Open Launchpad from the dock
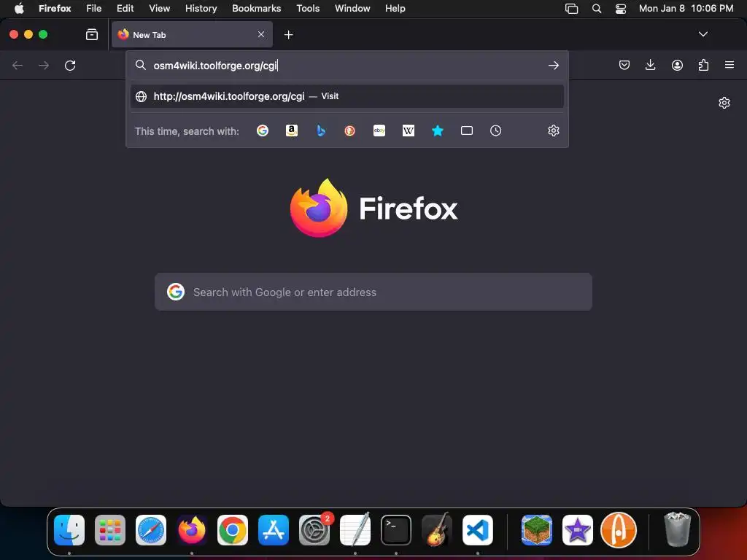 (x=110, y=530)
